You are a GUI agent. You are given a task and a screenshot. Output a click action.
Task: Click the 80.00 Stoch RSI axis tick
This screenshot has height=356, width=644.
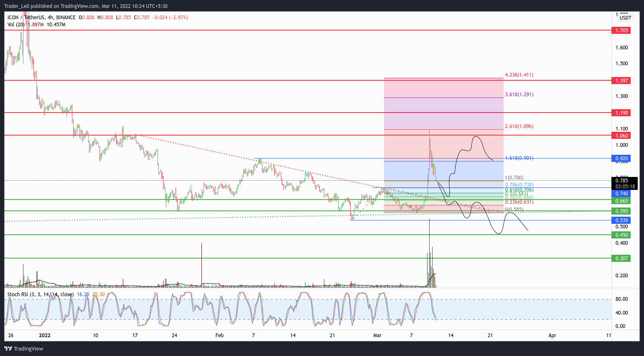coord(621,299)
